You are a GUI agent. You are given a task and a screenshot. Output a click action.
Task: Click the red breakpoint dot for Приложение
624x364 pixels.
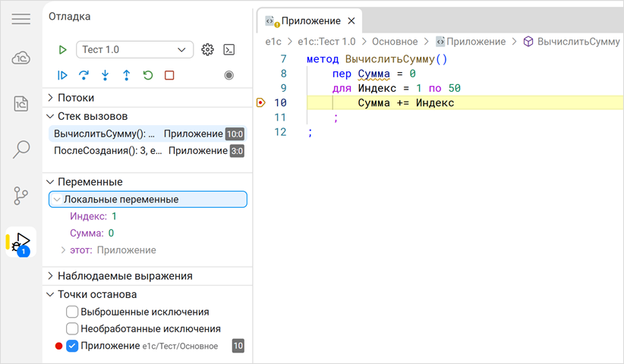point(59,346)
